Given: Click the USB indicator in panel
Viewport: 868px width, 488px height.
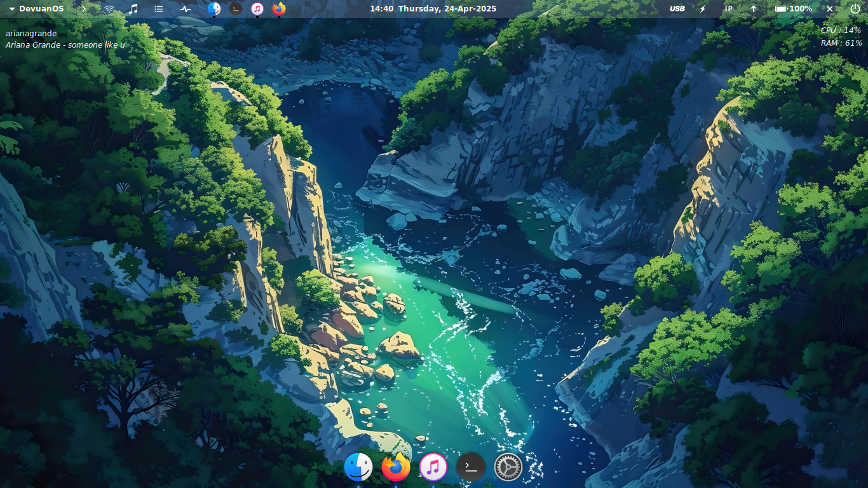Looking at the screenshot, I should [x=677, y=9].
